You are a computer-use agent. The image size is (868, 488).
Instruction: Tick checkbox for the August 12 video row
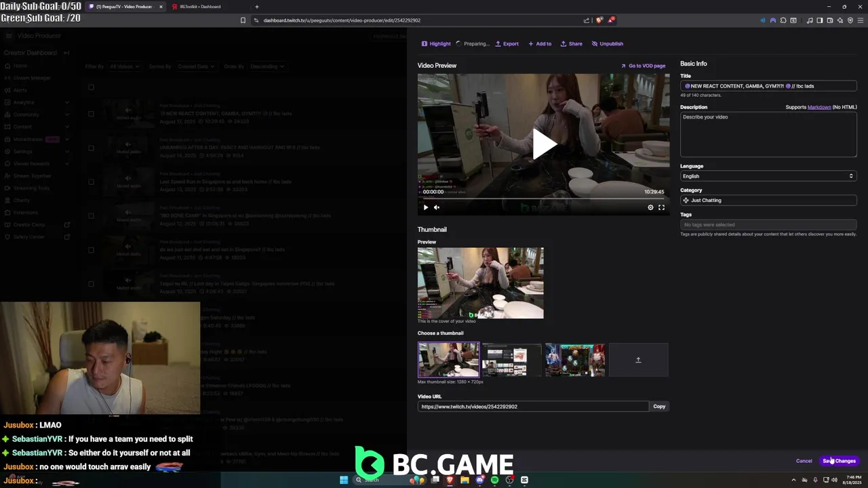tap(91, 216)
